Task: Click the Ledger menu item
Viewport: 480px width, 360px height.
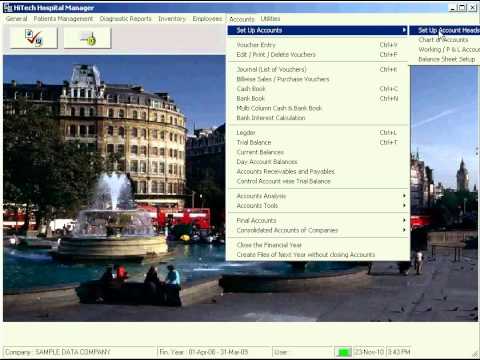Action: tap(318, 133)
